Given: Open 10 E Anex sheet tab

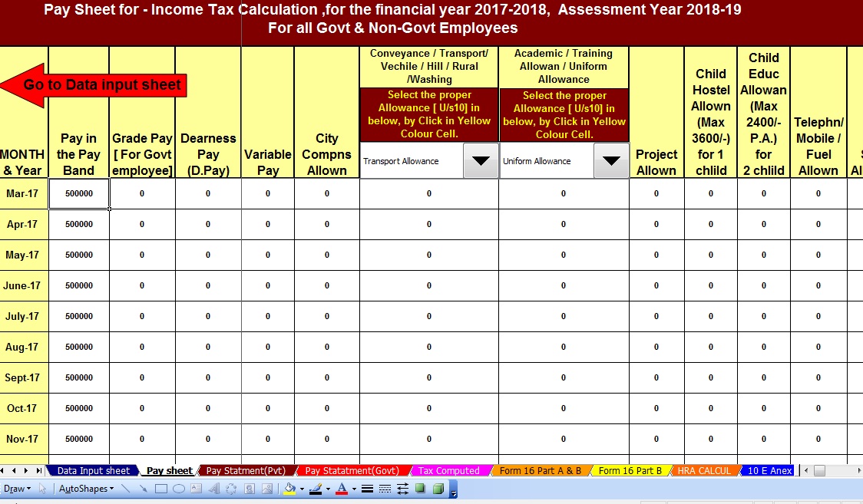Looking at the screenshot, I should pyautogui.click(x=769, y=470).
